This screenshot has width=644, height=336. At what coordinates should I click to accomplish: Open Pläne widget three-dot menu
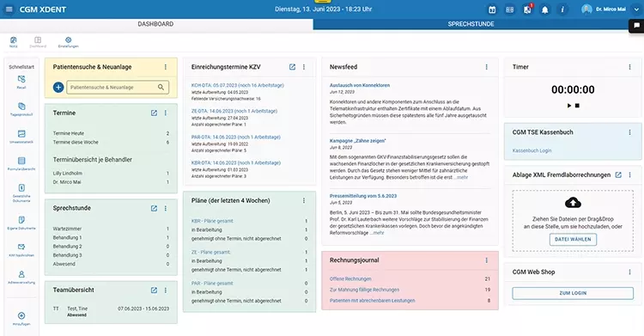pyautogui.click(x=304, y=201)
